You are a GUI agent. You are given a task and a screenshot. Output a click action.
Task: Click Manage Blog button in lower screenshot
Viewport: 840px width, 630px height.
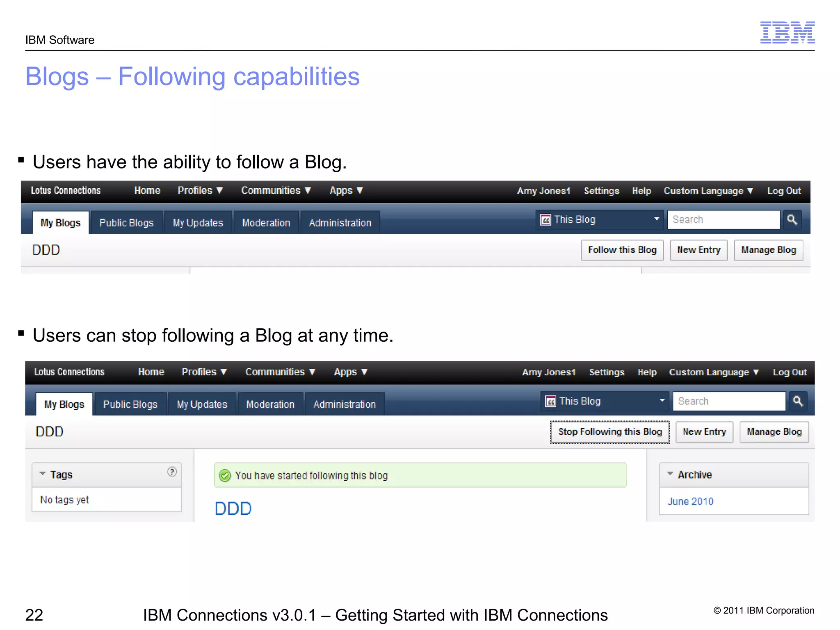pyautogui.click(x=774, y=432)
